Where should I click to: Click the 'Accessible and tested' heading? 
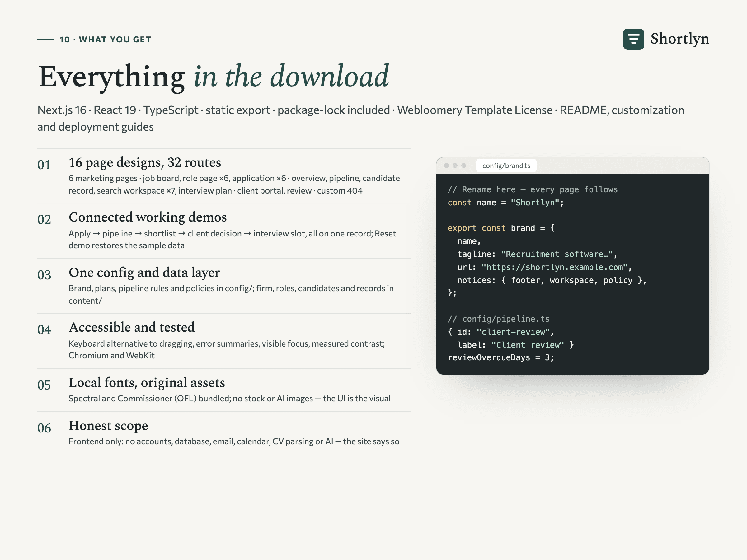(x=132, y=327)
